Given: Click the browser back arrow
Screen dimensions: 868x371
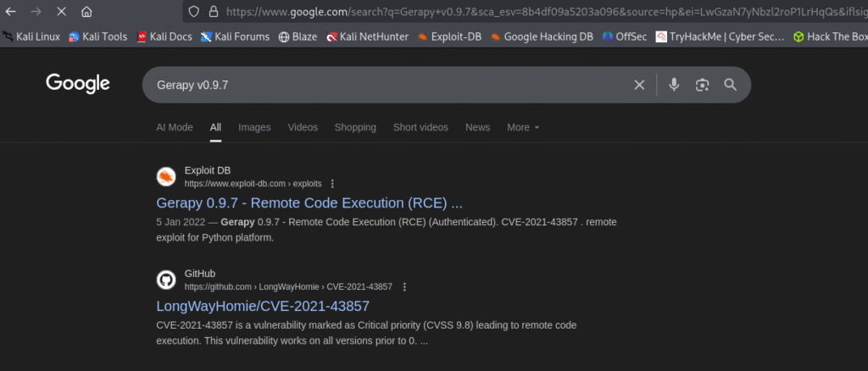Looking at the screenshot, I should [x=11, y=12].
